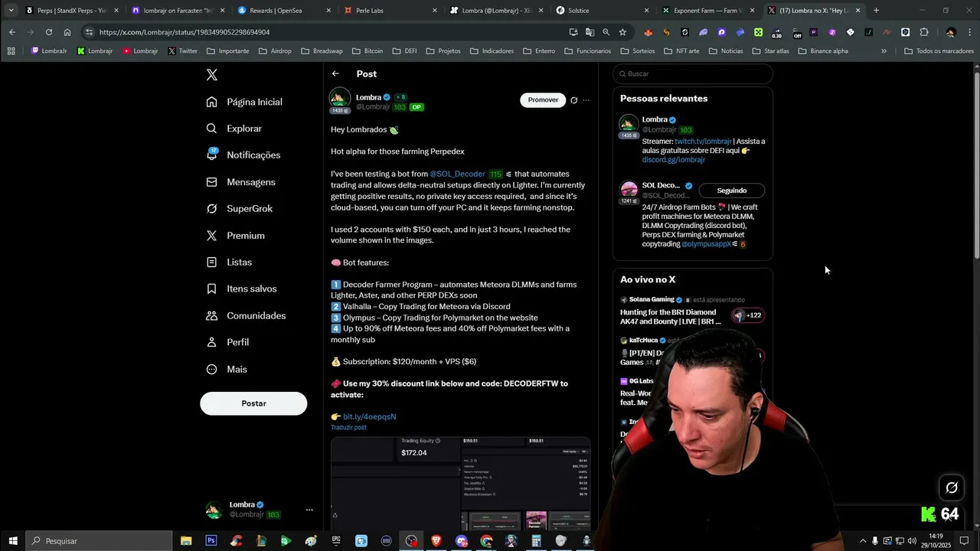Screen dimensions: 980x551
Task: Open Perfil in the sidebar
Action: (x=228, y=342)
